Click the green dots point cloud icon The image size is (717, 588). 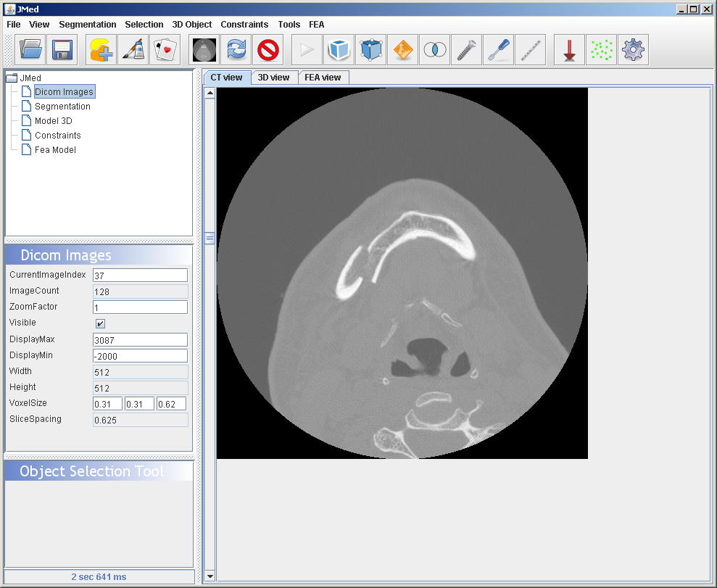601,50
